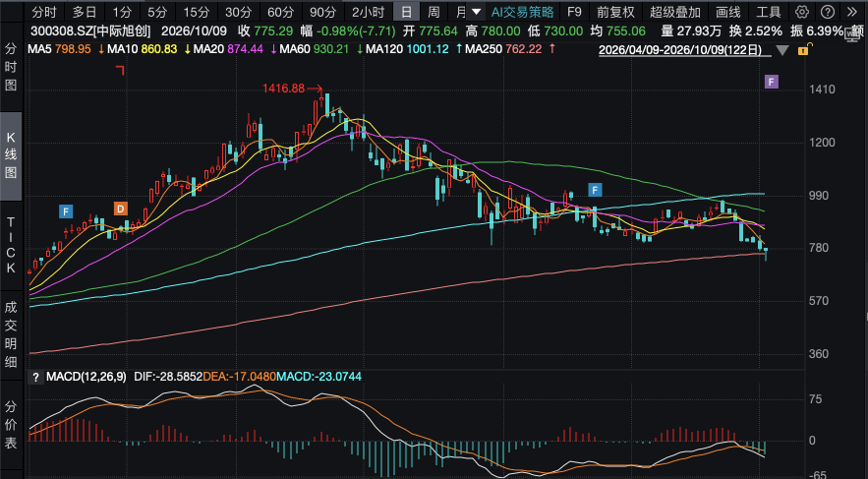Click the red corner marker in chart top-left
The height and width of the screenshot is (479, 868).
click(x=120, y=70)
